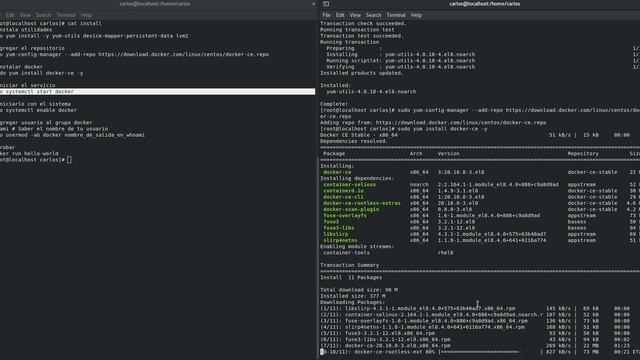
Task: Click the 'Installed products updated.' line
Action: tap(362, 73)
